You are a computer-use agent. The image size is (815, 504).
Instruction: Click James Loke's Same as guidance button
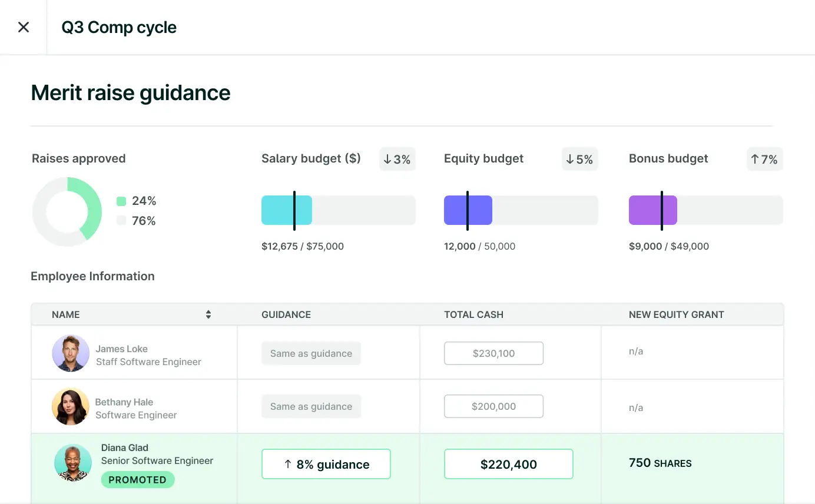click(x=311, y=353)
